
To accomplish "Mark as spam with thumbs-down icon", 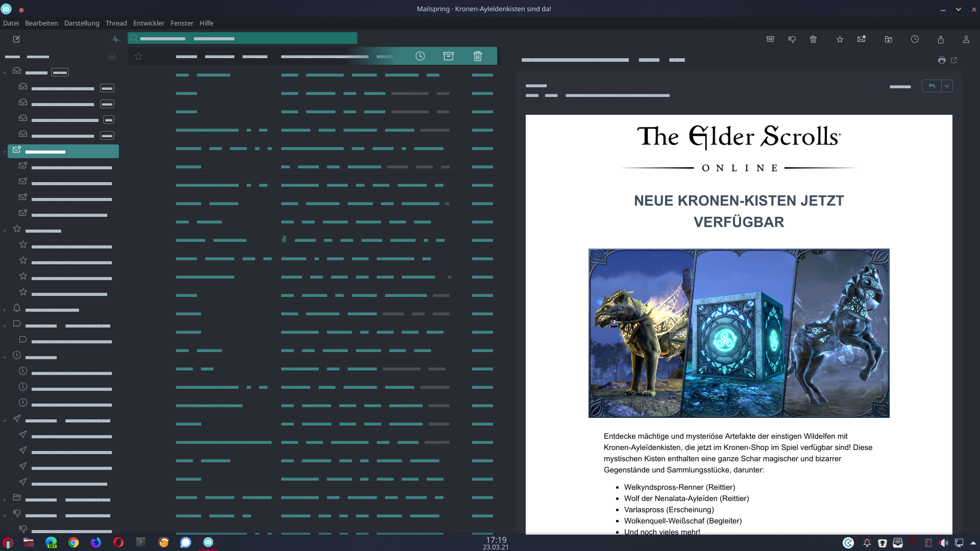I will point(792,39).
